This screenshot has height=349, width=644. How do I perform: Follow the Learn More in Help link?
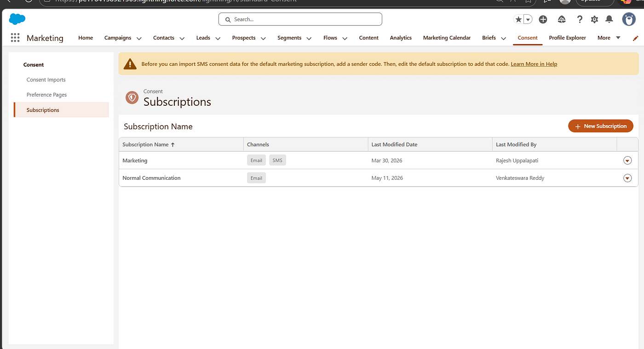click(x=534, y=64)
